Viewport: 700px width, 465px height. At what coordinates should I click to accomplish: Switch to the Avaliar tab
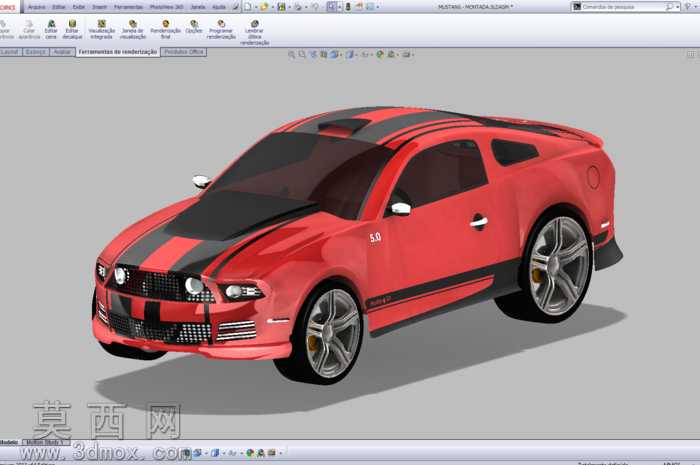pos(62,52)
